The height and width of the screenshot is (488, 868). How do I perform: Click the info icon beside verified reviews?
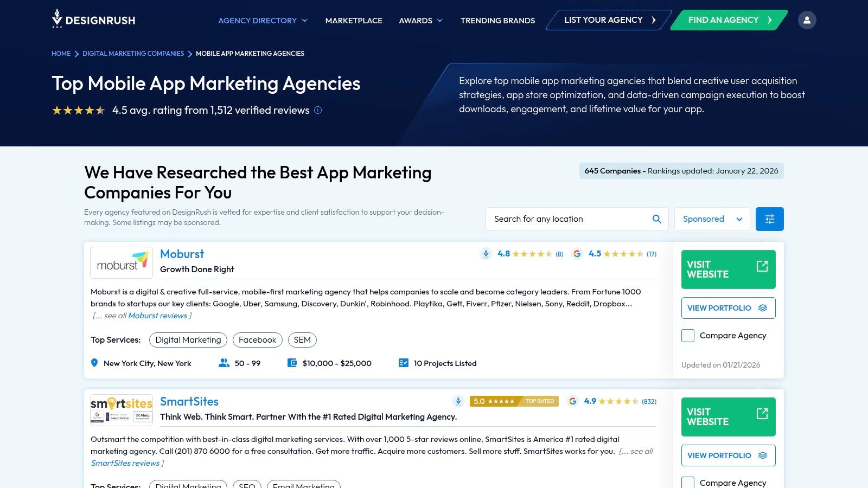(x=318, y=110)
